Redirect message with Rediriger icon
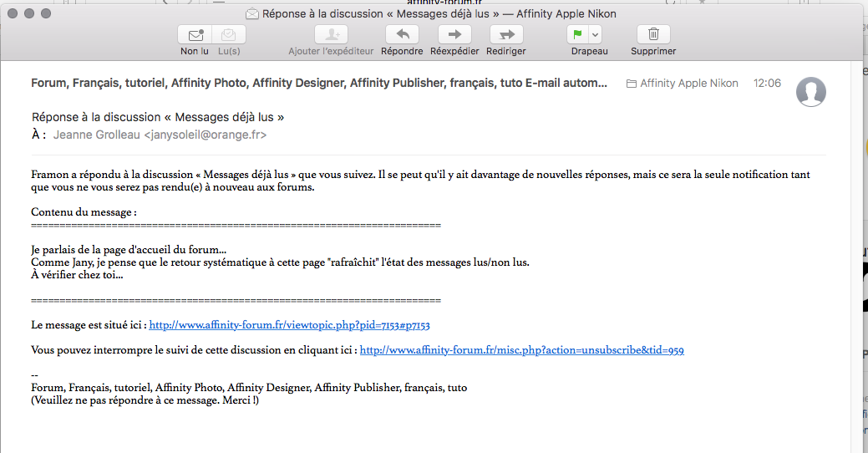 (x=506, y=35)
